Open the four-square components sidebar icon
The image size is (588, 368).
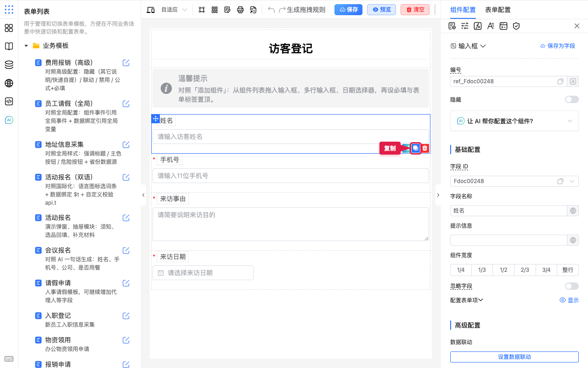point(9,28)
